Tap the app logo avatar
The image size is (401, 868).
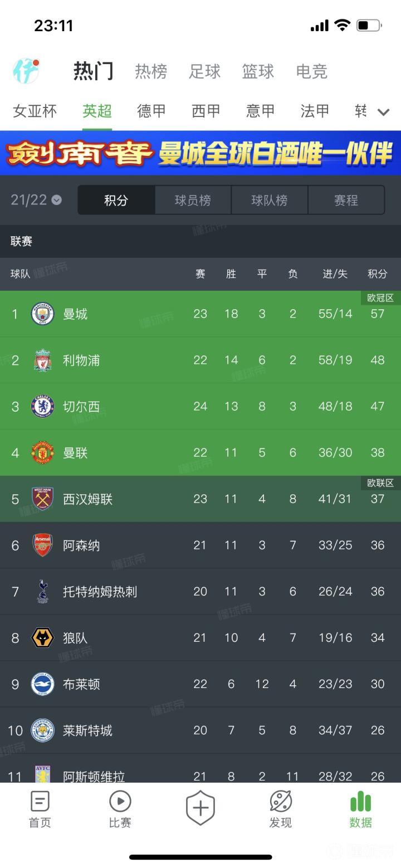[26, 71]
